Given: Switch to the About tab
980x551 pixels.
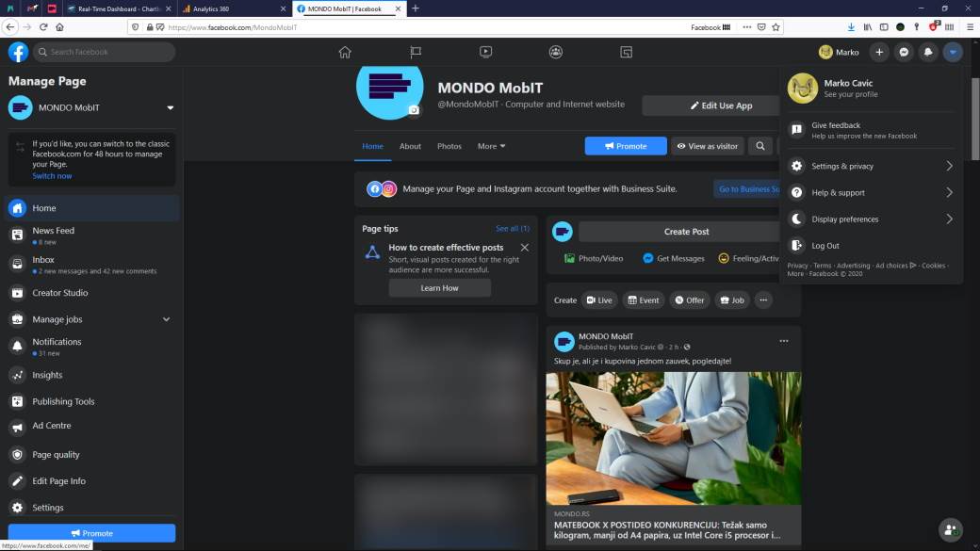Looking at the screenshot, I should tap(410, 146).
